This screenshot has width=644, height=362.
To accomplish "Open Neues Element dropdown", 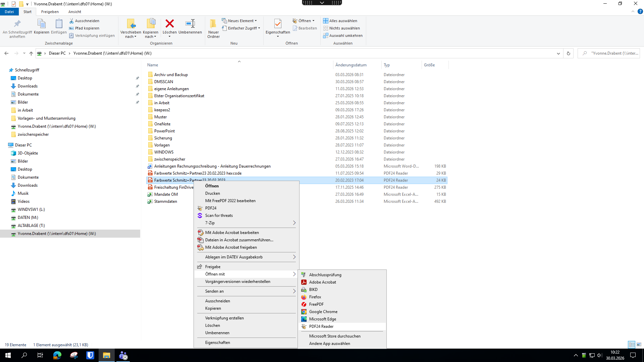I will click(239, 21).
